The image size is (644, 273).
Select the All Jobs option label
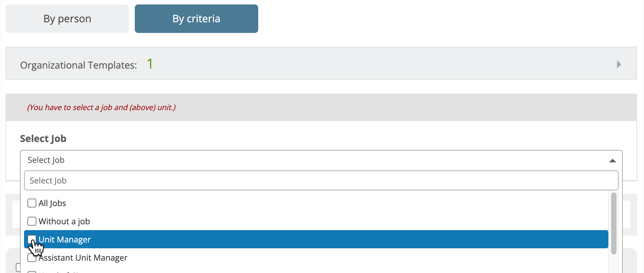coord(52,203)
